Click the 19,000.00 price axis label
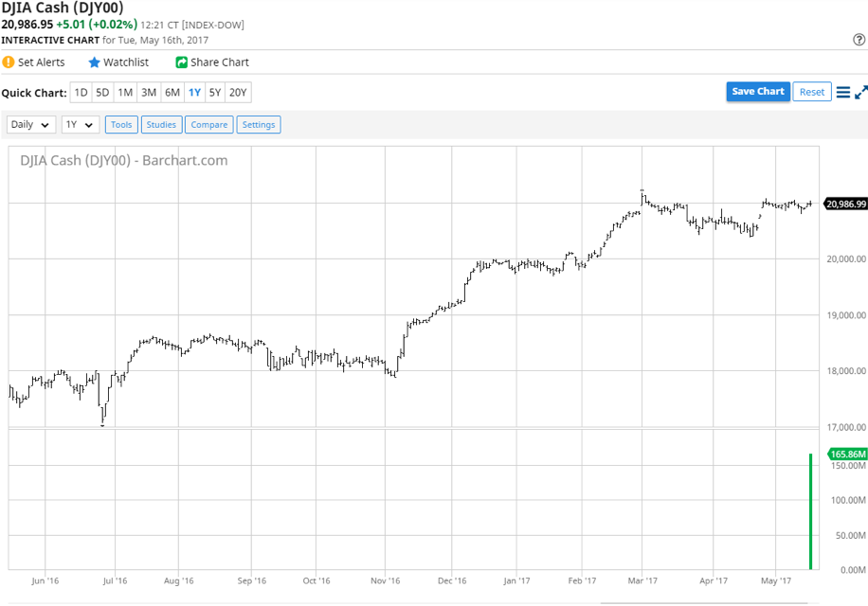This screenshot has height=606, width=868. pos(846,315)
